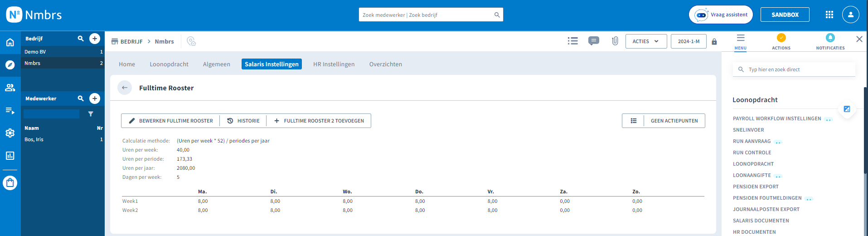Switch to the Home tab

click(x=127, y=64)
